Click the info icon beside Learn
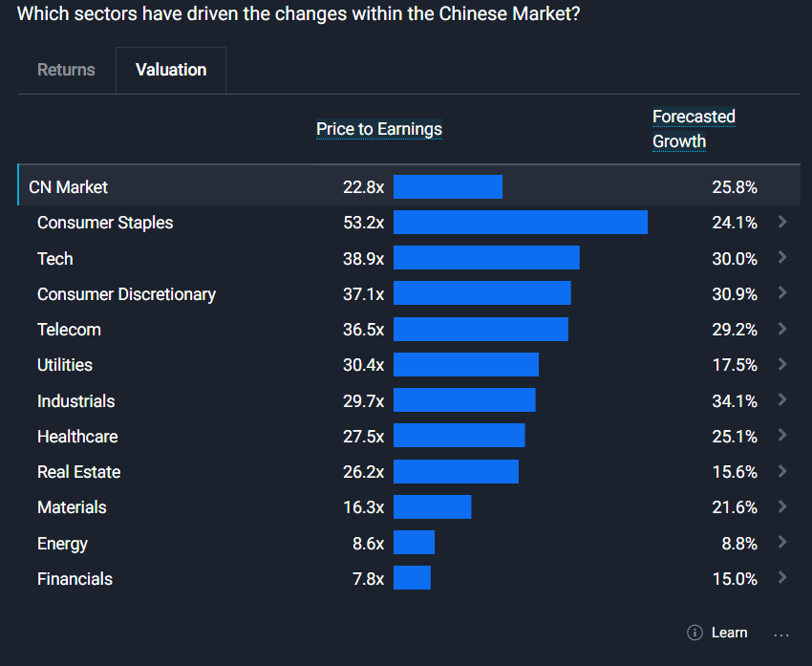This screenshot has width=812, height=666. pos(694,633)
